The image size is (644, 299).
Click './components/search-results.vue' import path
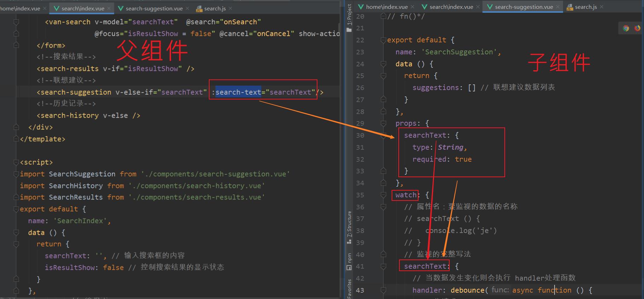tap(197, 197)
